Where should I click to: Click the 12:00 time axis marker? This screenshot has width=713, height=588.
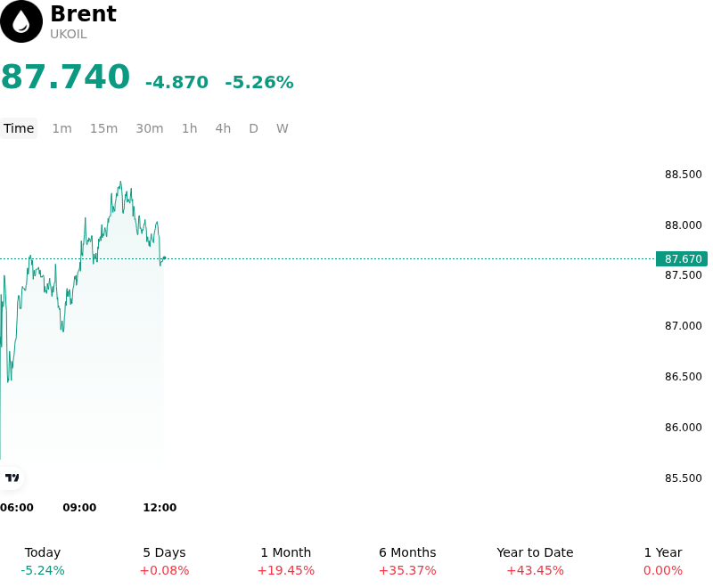pos(160,507)
